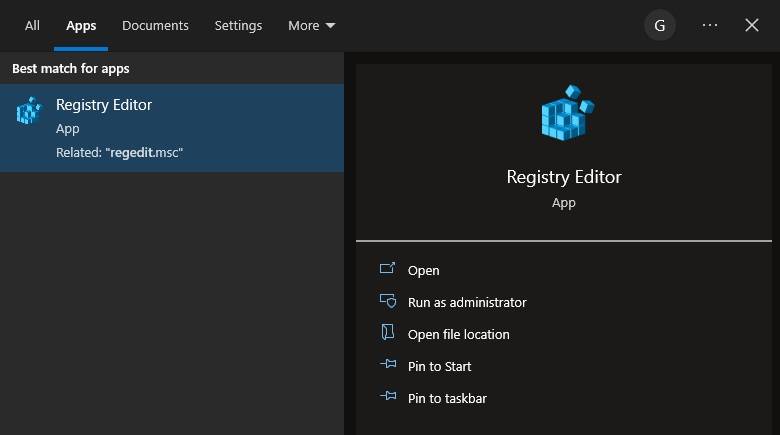Image resolution: width=780 pixels, height=435 pixels.
Task: Select the Documents search tab
Action: tap(155, 25)
